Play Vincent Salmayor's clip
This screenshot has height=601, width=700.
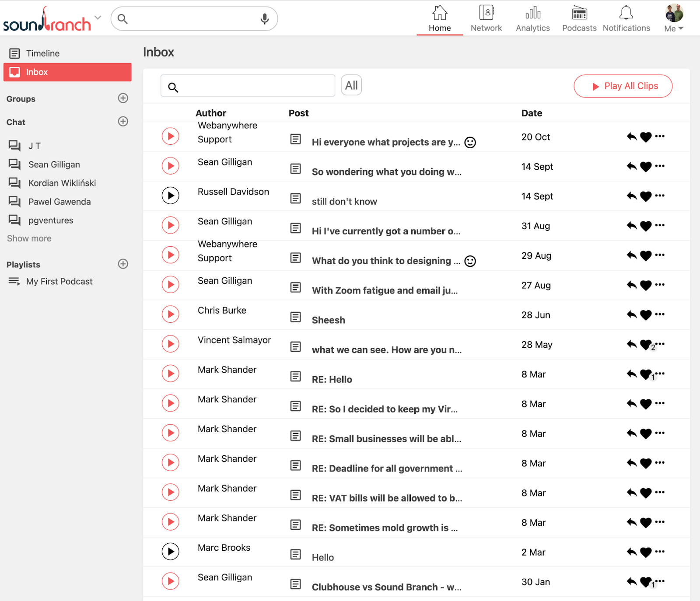coord(171,344)
